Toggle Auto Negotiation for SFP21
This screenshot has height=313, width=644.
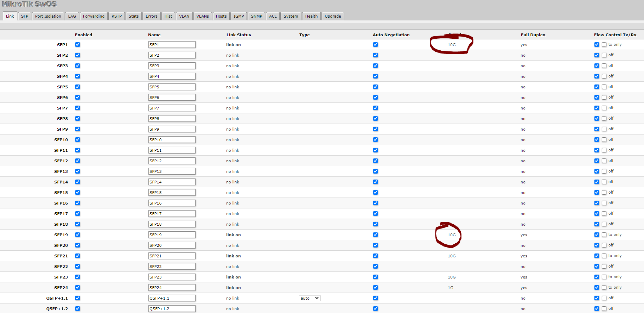point(375,256)
